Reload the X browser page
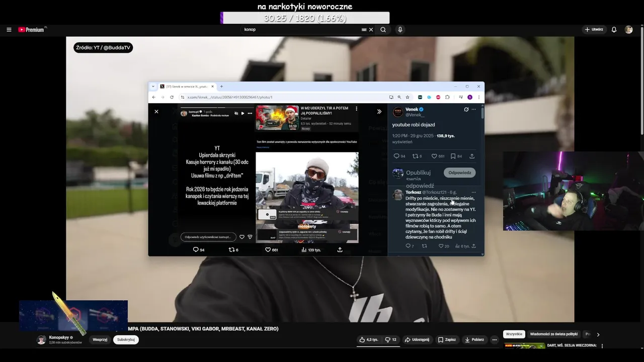The height and width of the screenshot is (362, 644). click(x=172, y=97)
